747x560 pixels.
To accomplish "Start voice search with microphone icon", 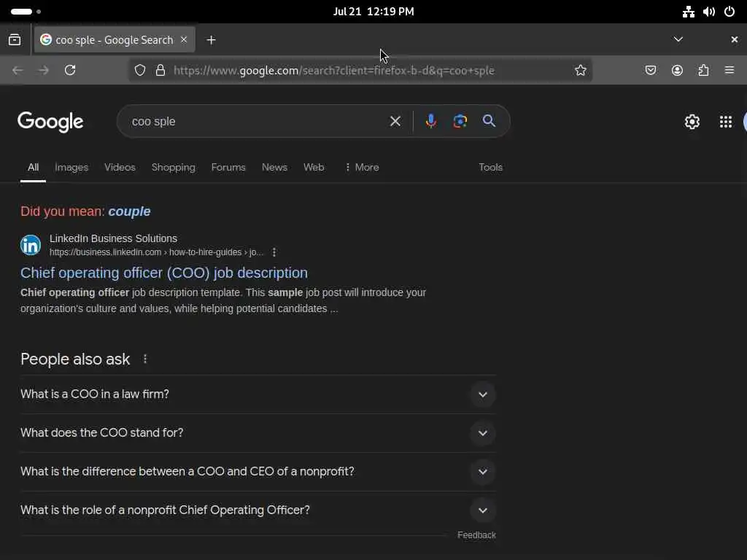I will coord(430,122).
